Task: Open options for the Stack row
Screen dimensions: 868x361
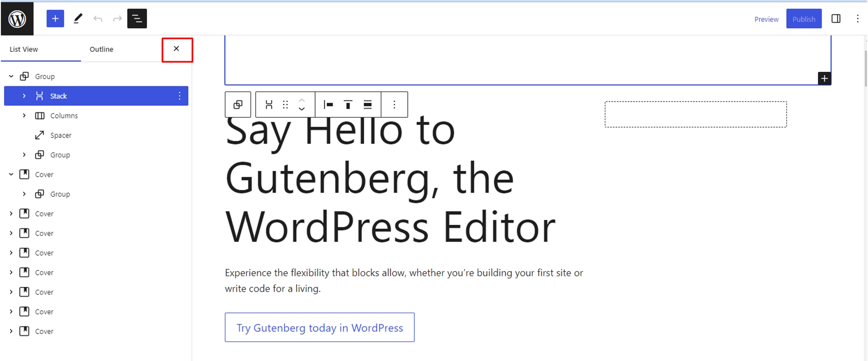Action: pyautogui.click(x=180, y=96)
